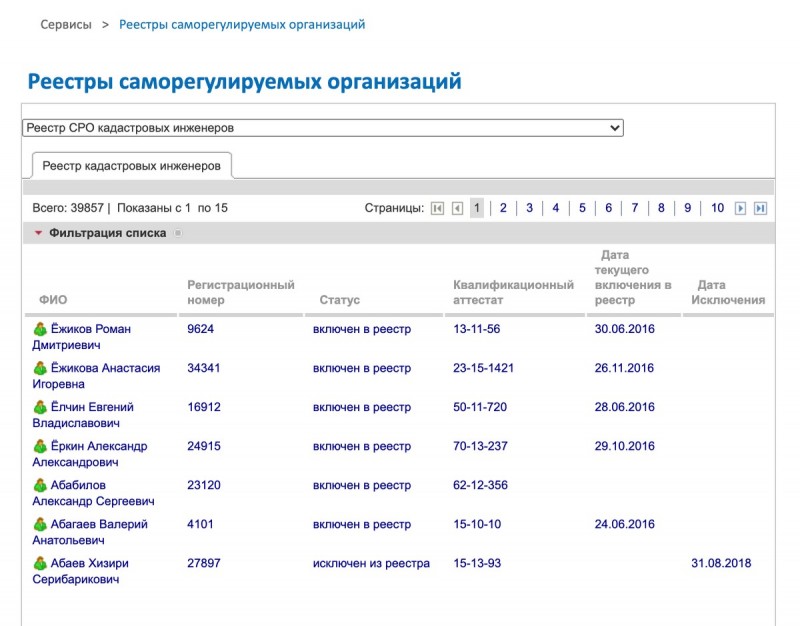This screenshot has width=800, height=626.
Task: Sort by Статус column header
Action: pyautogui.click(x=339, y=300)
